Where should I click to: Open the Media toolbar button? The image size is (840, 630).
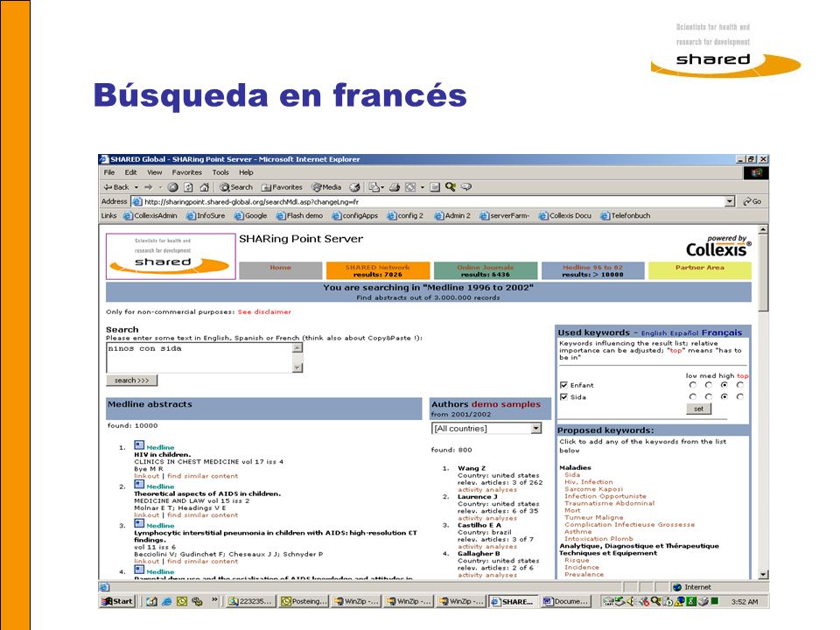pyautogui.click(x=326, y=187)
